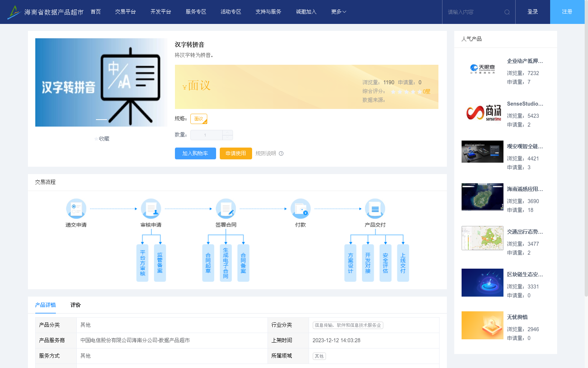This screenshot has height=368, width=588.
Task: Open the SenseStudio product title
Action: tap(525, 104)
